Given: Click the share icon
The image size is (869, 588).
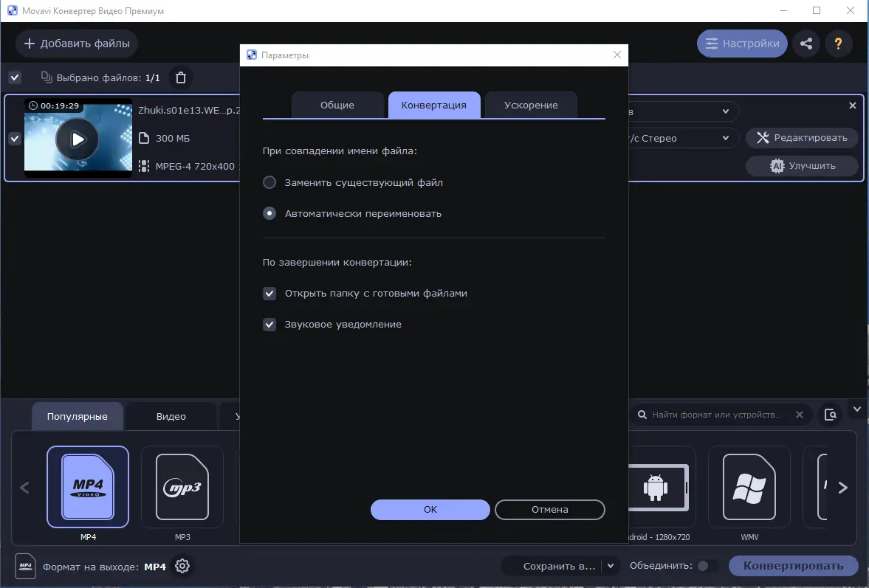Looking at the screenshot, I should coord(806,44).
